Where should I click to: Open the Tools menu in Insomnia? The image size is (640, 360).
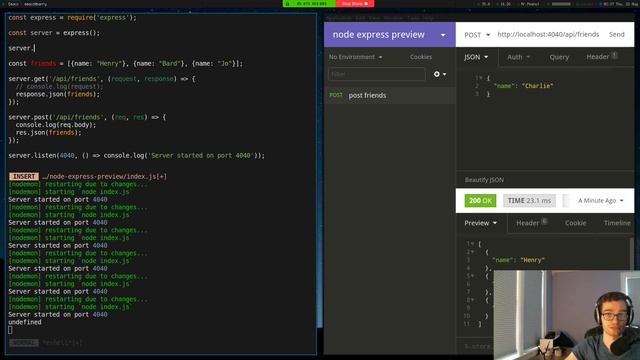click(x=413, y=18)
